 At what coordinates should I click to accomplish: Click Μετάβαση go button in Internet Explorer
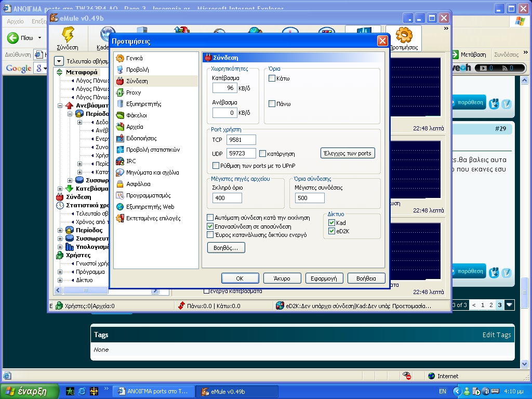click(470, 55)
